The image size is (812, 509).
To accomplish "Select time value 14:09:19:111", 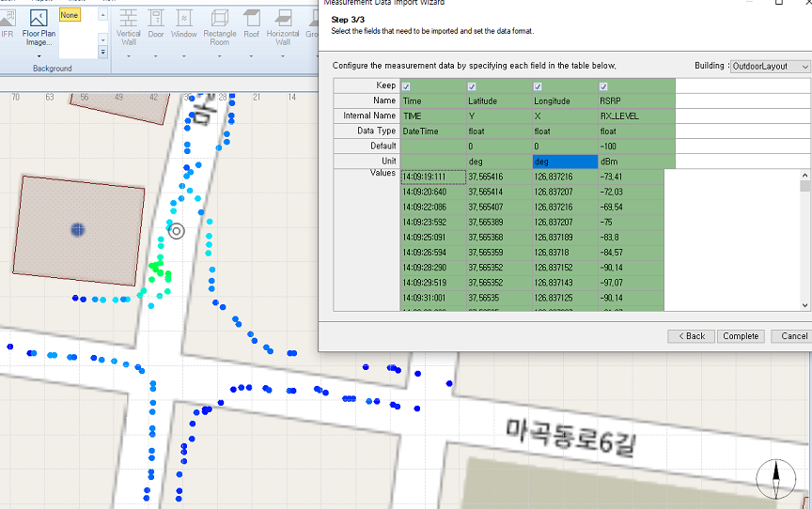I will (x=433, y=177).
